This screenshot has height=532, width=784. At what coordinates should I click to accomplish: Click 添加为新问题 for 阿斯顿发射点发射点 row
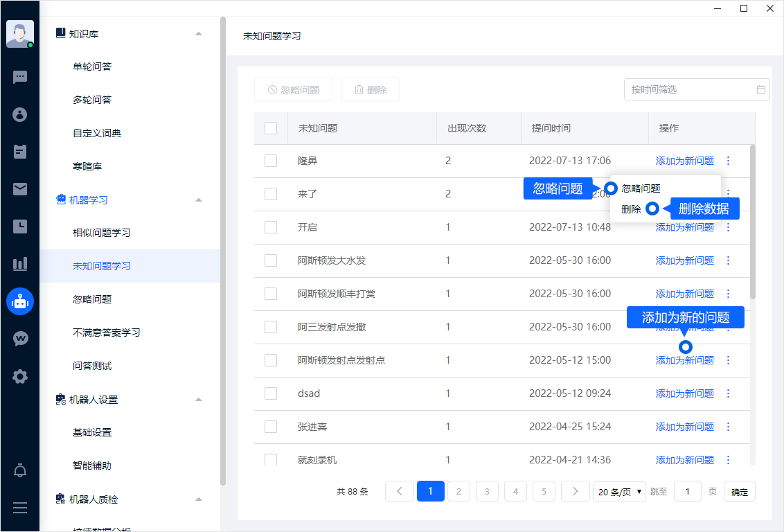[684, 360]
